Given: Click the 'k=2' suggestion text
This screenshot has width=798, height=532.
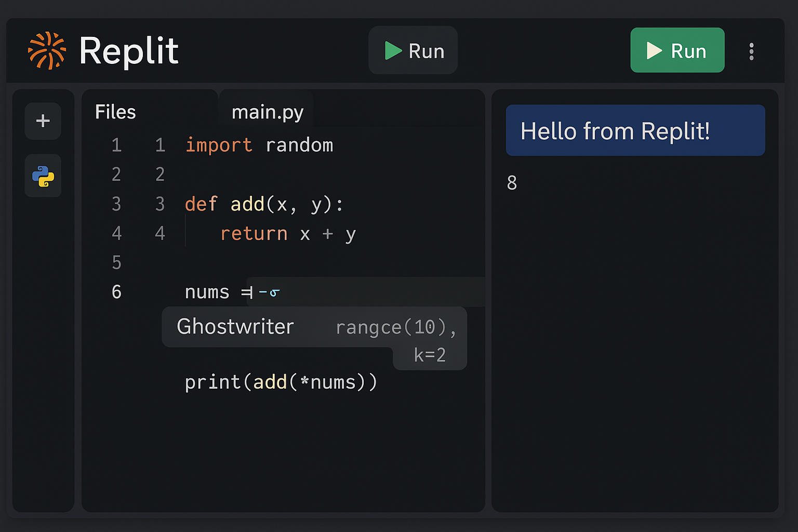Looking at the screenshot, I should [x=430, y=355].
